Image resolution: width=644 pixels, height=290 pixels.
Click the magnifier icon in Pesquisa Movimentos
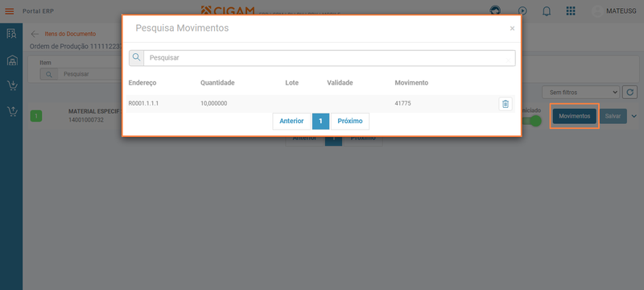136,58
